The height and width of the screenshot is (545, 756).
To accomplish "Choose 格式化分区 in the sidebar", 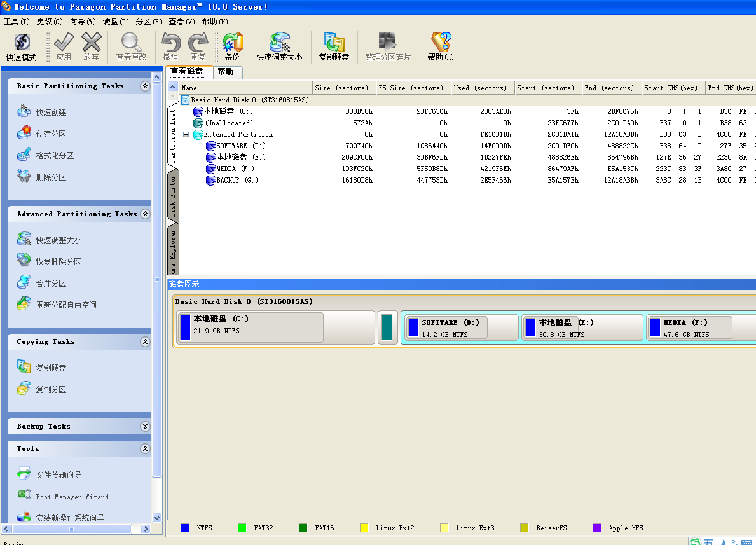I will pos(55,156).
